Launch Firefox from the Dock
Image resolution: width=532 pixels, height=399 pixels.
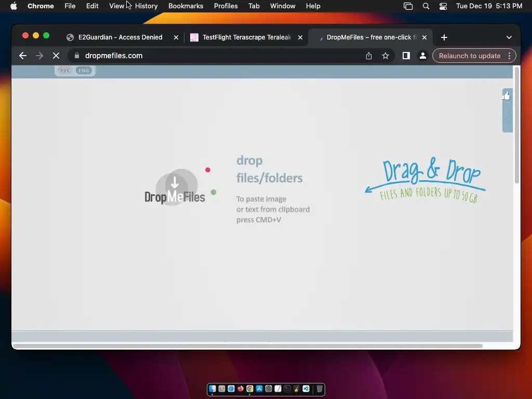tap(241, 389)
